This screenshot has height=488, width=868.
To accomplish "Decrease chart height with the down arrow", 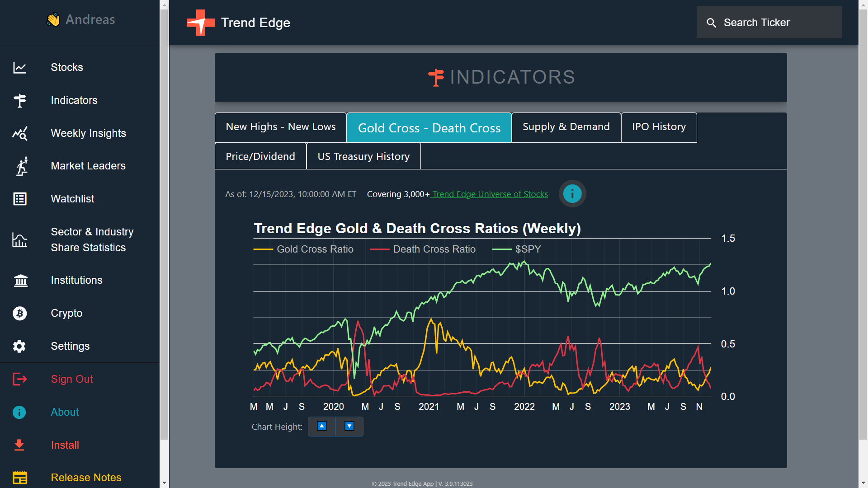I will pos(349,426).
